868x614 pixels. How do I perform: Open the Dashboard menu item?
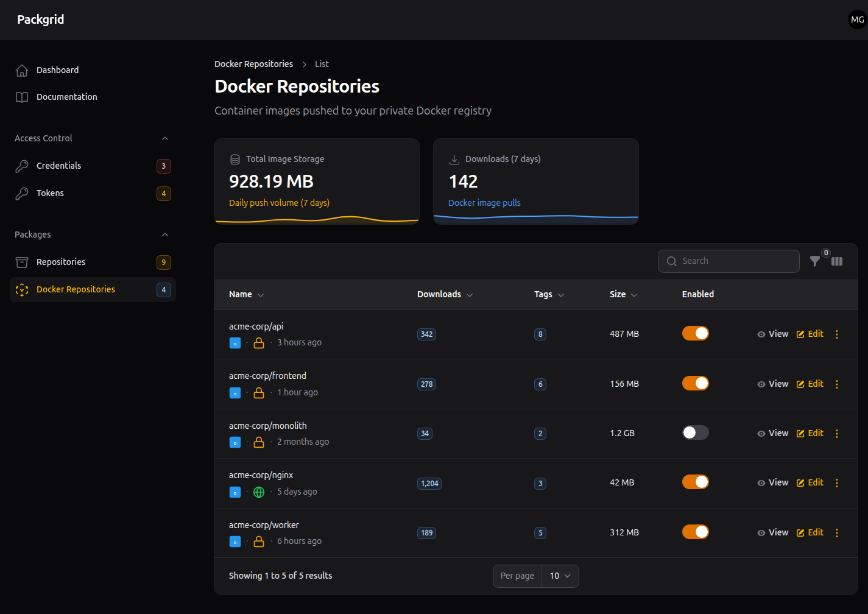[x=57, y=69]
